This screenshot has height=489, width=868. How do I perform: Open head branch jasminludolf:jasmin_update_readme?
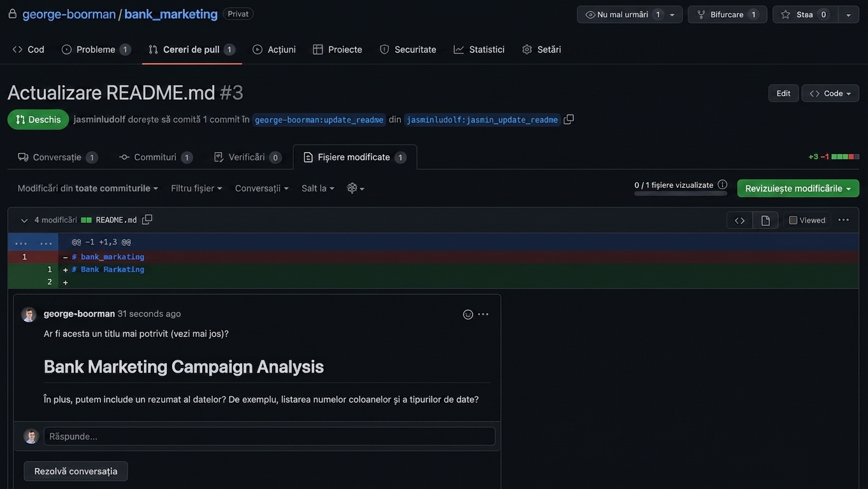[482, 120]
